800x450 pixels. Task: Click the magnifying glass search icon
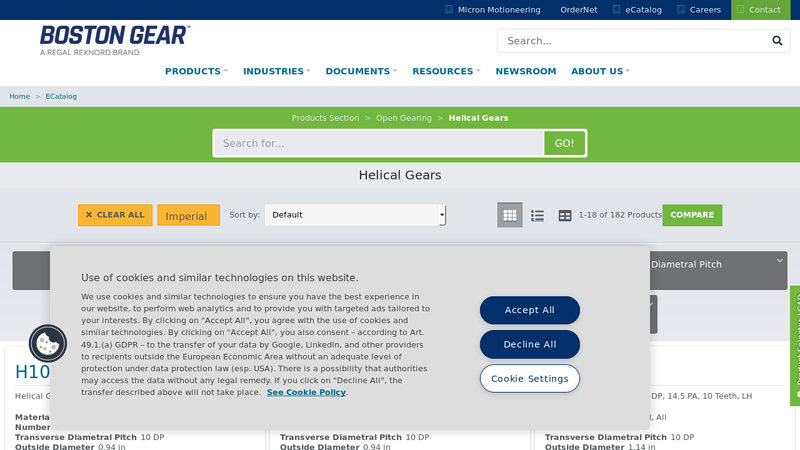[x=777, y=41]
